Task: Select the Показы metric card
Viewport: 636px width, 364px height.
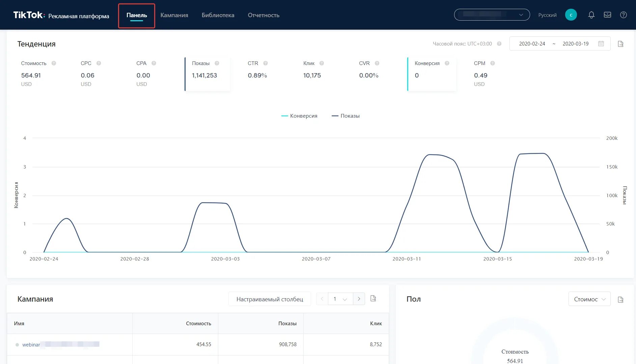Action: tap(208, 74)
